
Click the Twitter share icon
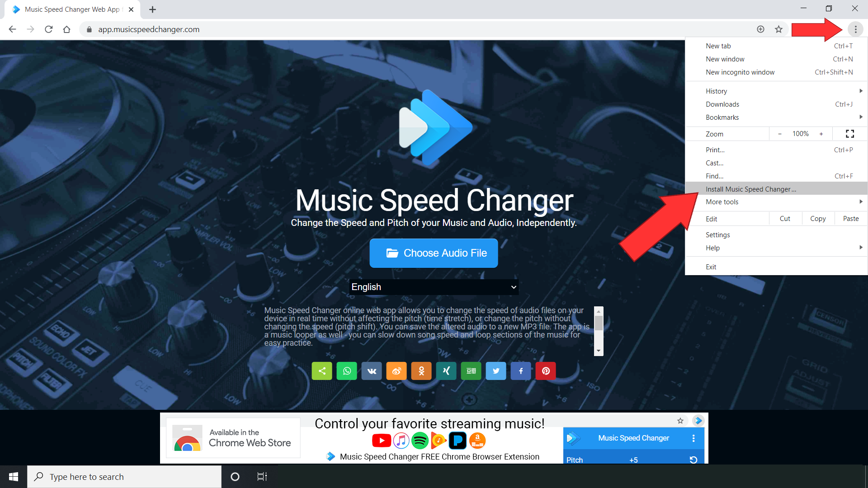tap(496, 371)
